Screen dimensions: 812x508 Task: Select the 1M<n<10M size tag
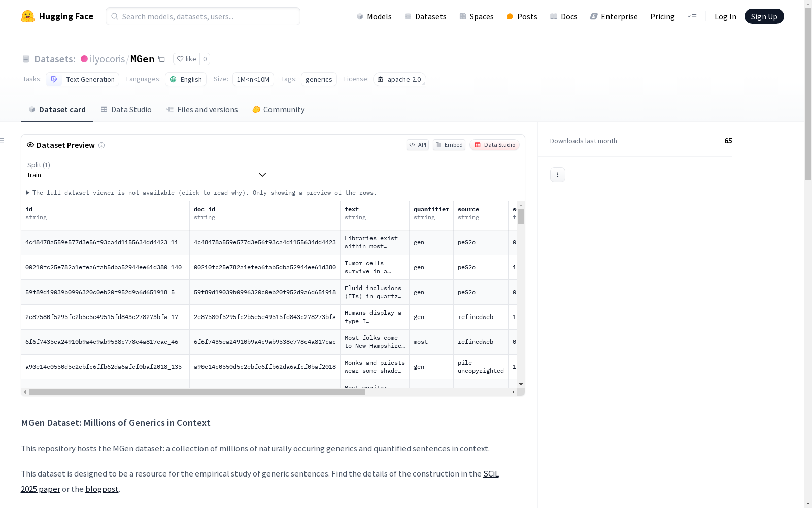coord(253,79)
